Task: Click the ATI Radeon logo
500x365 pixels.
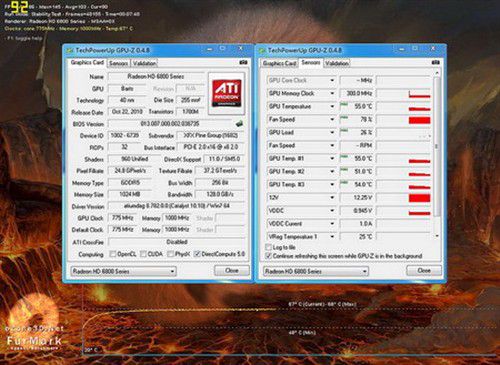Action: pyautogui.click(x=227, y=93)
